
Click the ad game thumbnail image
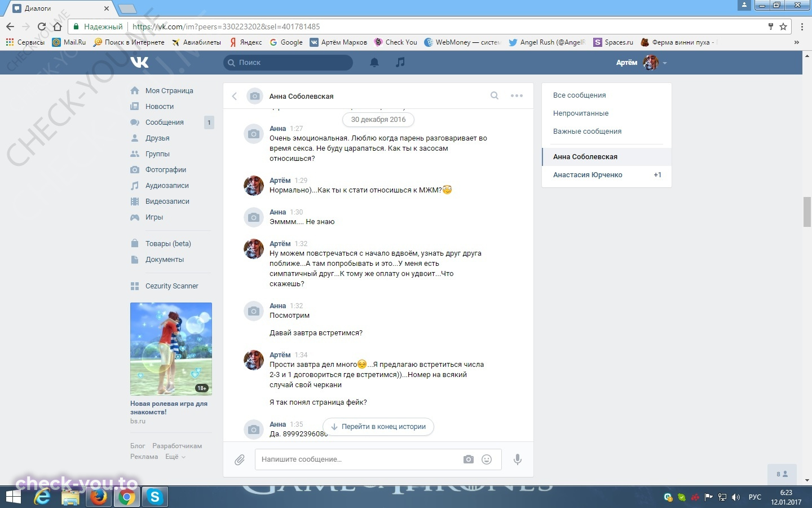[x=171, y=349]
